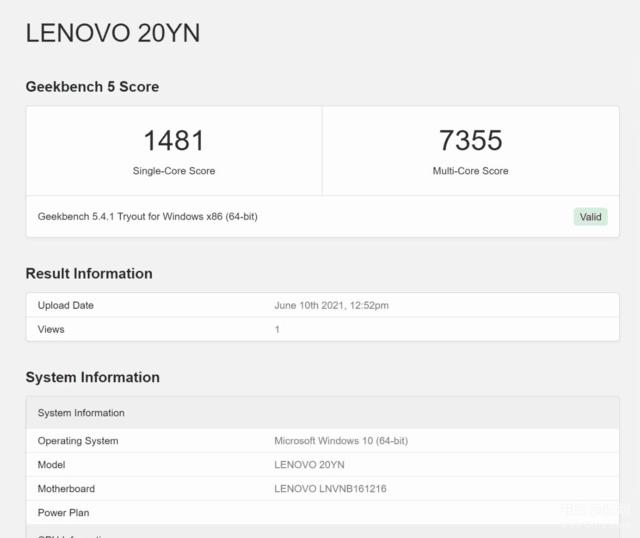This screenshot has height=538, width=640.
Task: Select the bold System Information section heading
Action: (93, 377)
